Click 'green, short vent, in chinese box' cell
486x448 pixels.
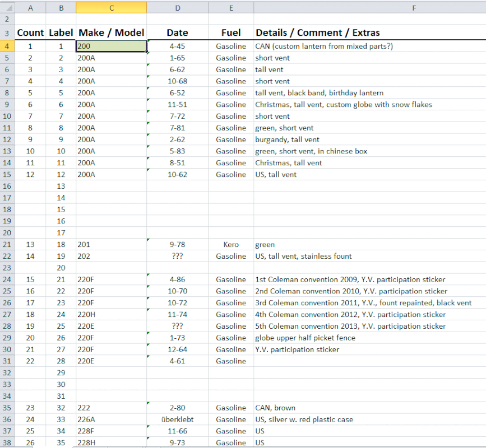tap(370, 151)
